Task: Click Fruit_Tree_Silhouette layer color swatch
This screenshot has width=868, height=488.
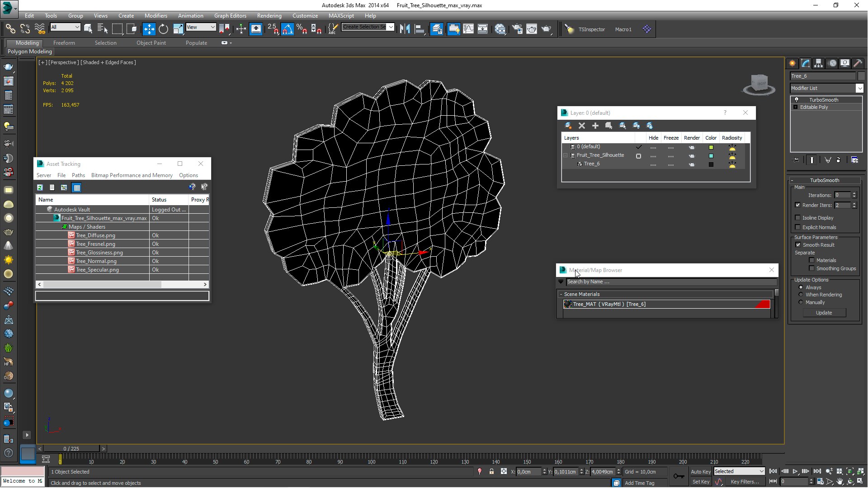Action: [711, 156]
